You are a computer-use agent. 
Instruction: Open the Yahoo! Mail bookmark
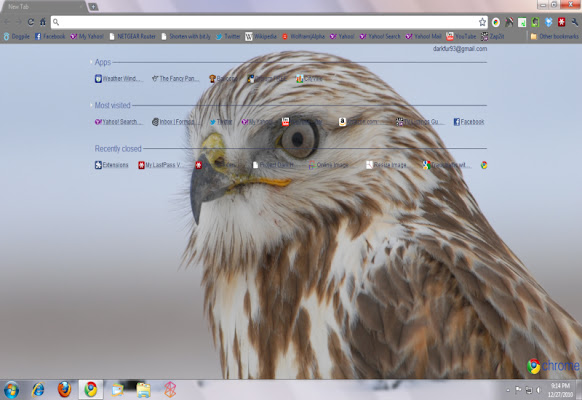pos(424,36)
